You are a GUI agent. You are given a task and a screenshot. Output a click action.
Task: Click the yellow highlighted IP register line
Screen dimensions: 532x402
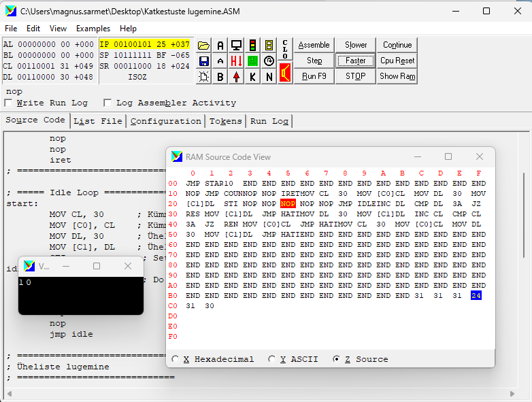(144, 44)
